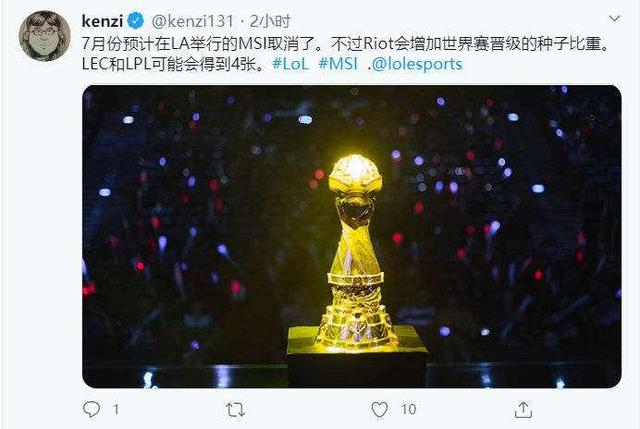Viewport: 640px width, 429px height.
Task: Like the tweet with the heart icon
Action: [380, 409]
